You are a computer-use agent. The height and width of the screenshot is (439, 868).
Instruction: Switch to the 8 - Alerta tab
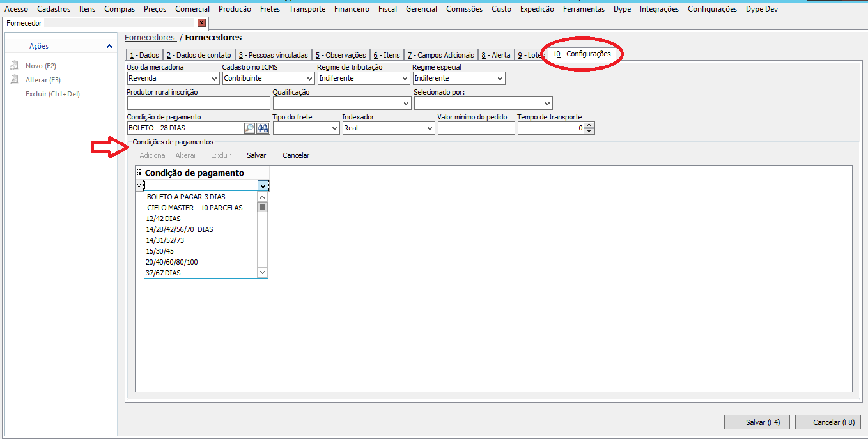(x=496, y=55)
